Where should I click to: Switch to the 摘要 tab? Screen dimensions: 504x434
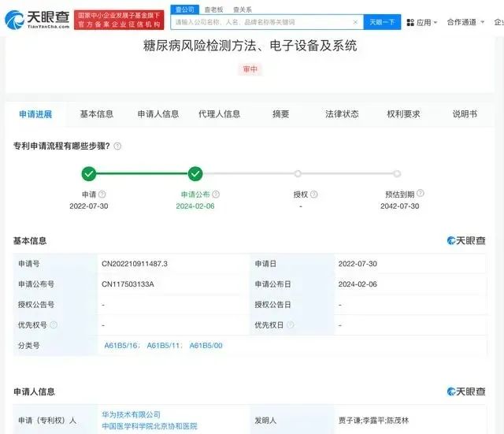tap(281, 114)
